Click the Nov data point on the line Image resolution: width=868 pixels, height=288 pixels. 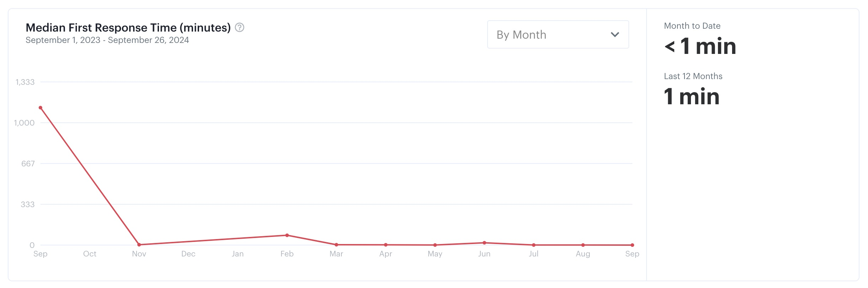click(x=139, y=245)
